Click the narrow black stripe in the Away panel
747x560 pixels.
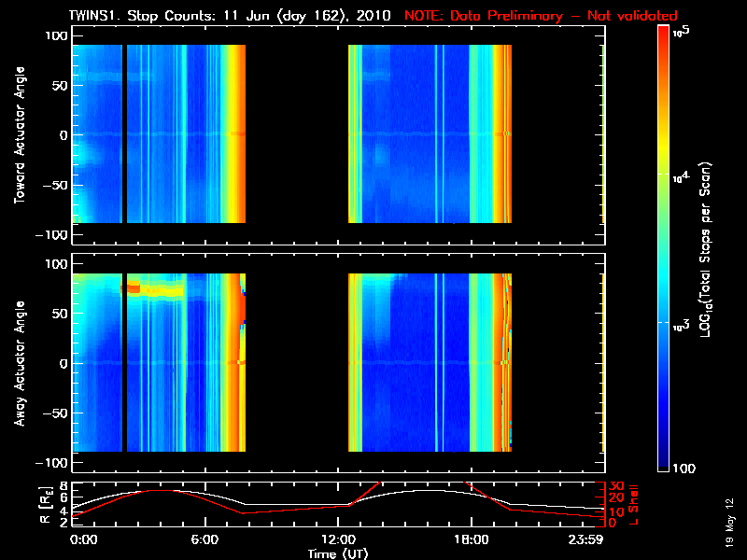click(124, 362)
